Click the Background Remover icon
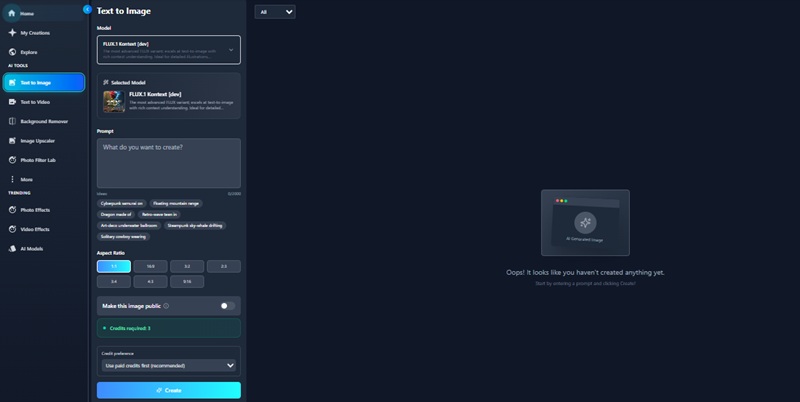 pos(12,121)
